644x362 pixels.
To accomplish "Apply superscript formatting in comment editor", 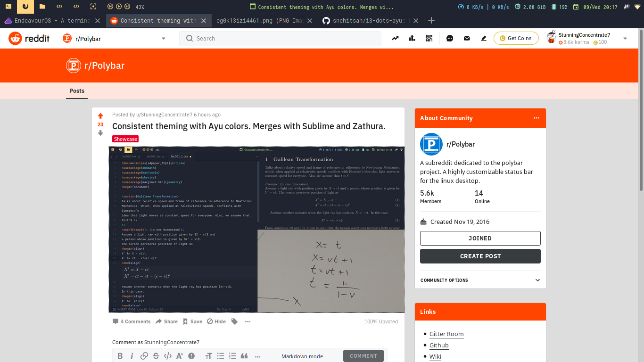I will [180, 356].
